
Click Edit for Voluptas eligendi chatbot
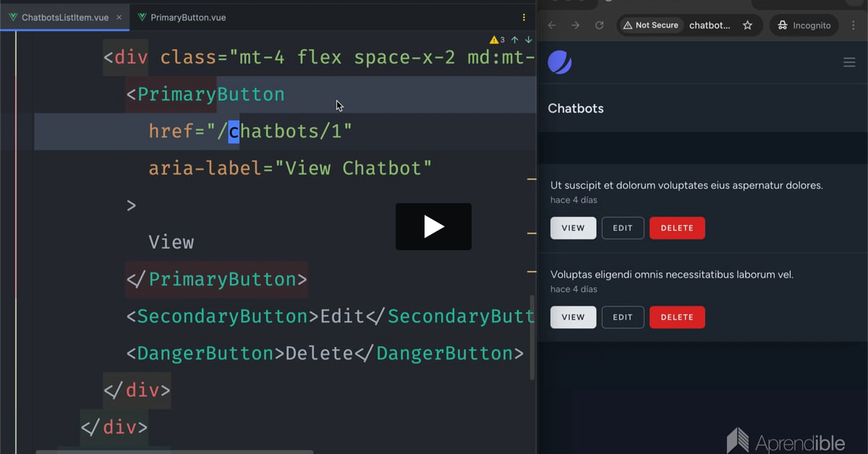pos(623,317)
